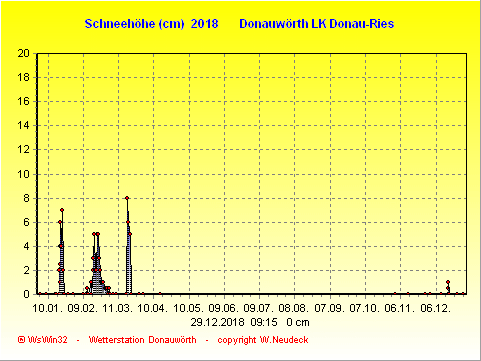Select the y-axis label 2
The image size is (481, 361).
pyautogui.click(x=26, y=270)
